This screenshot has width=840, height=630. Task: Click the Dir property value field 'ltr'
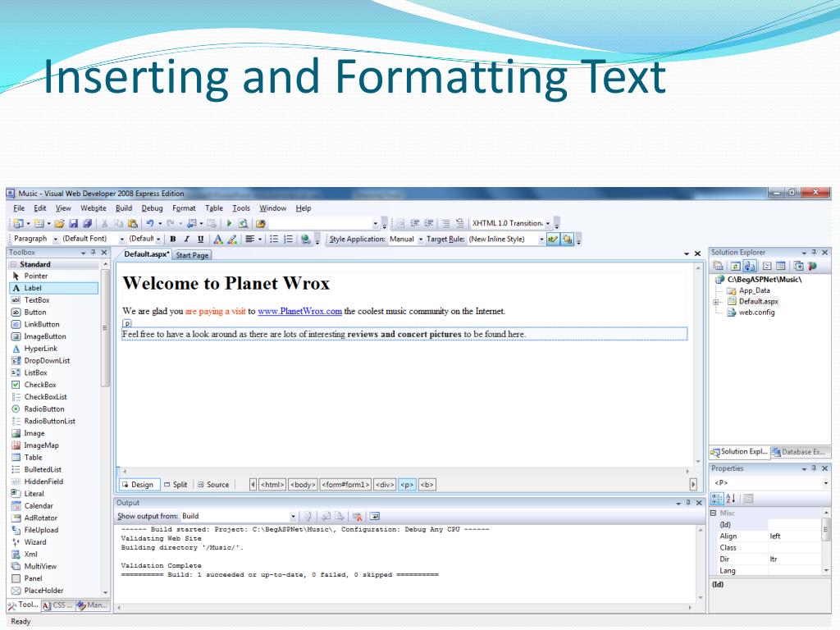tap(794, 559)
